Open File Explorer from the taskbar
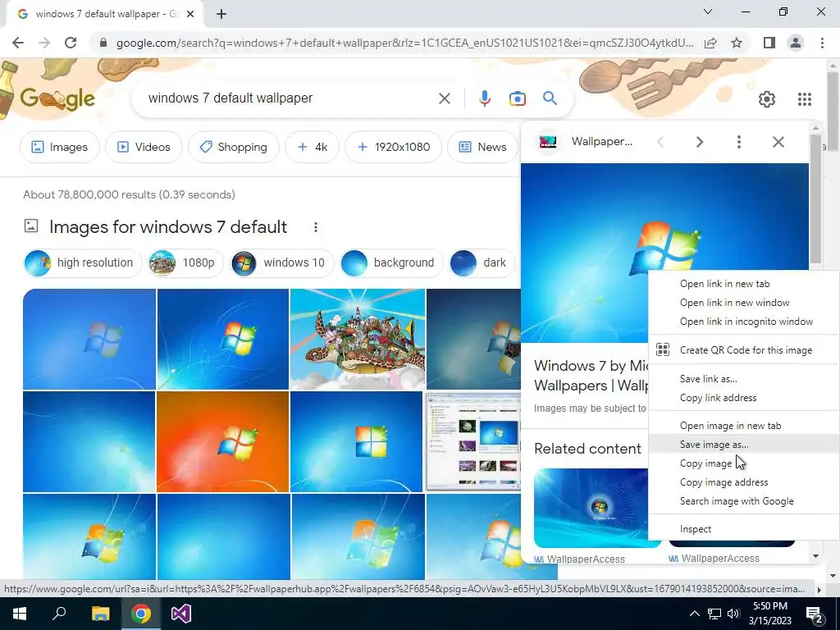The width and height of the screenshot is (840, 630). tap(100, 614)
